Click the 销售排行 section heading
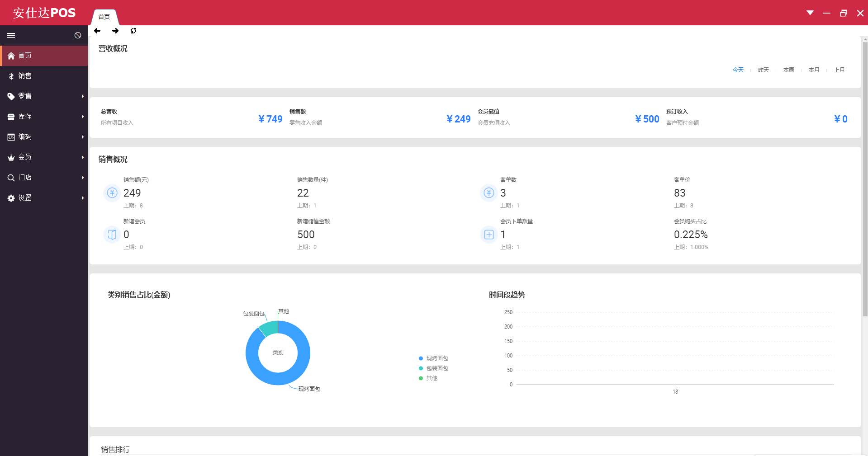868x456 pixels. [x=115, y=450]
